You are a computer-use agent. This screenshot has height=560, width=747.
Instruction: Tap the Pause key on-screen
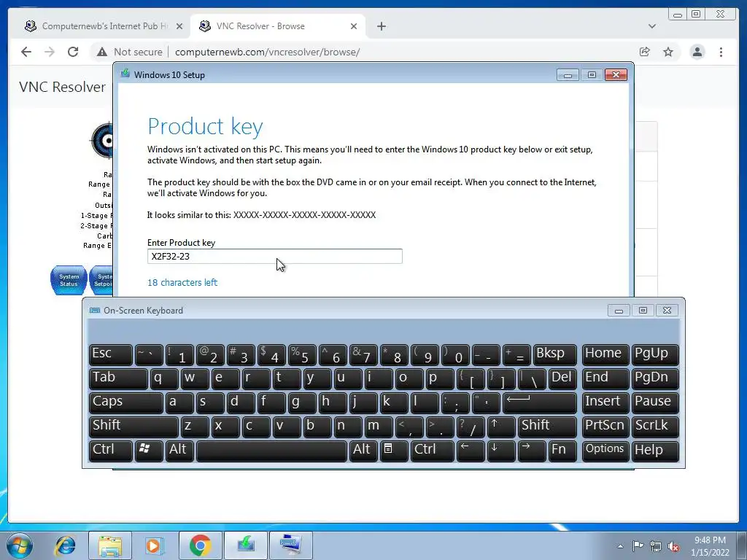655,402
